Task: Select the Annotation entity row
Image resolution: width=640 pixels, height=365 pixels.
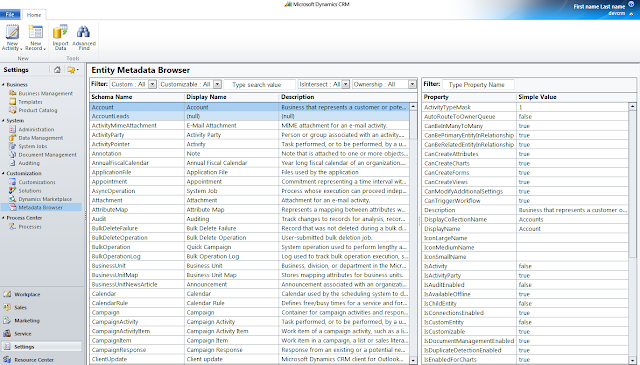Action: coord(249,154)
